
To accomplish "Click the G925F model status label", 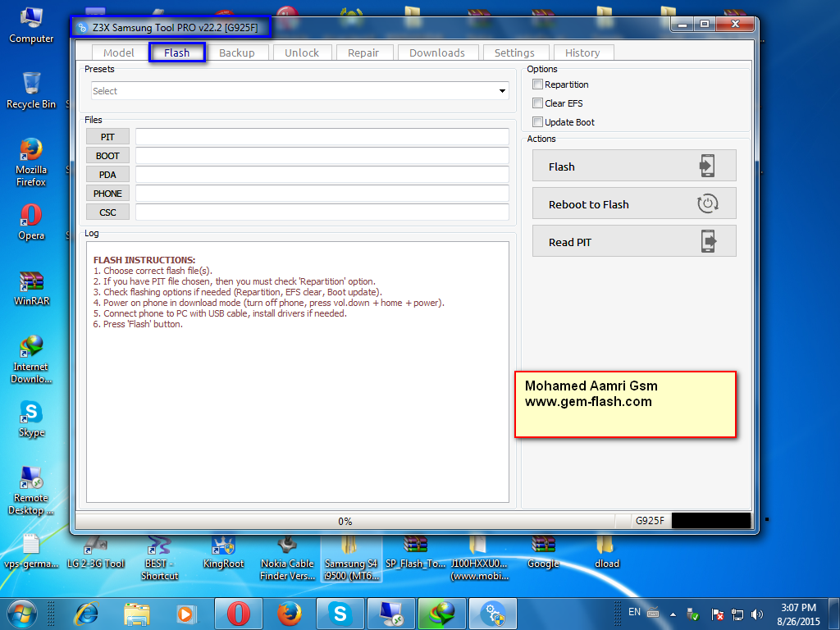I will click(650, 521).
